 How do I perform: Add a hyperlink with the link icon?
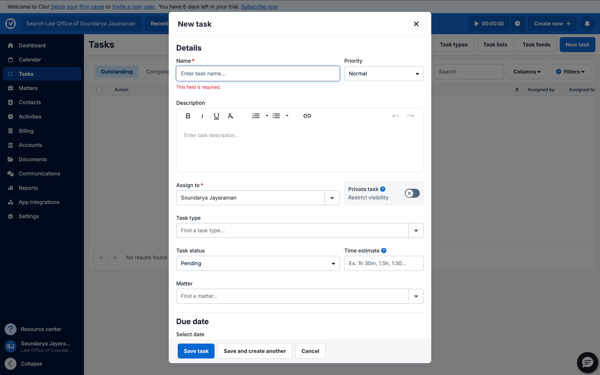click(x=307, y=116)
